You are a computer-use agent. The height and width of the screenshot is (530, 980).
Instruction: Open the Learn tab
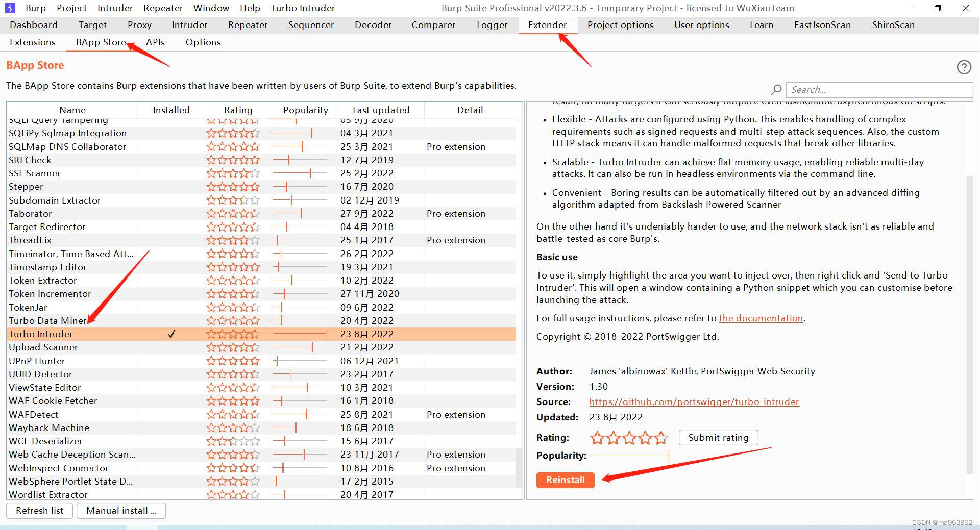click(x=761, y=25)
